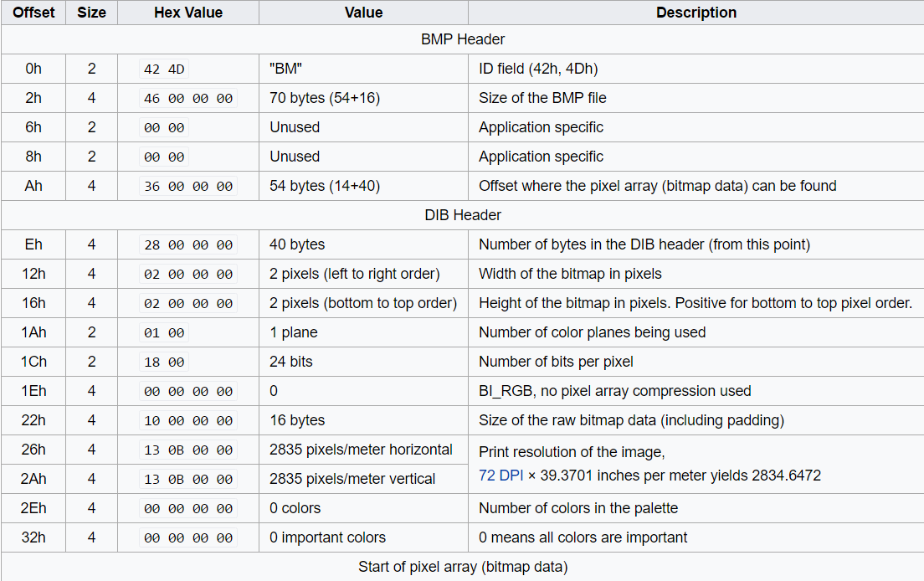Select the DIB Header section row
The height and width of the screenshot is (581, 924).
(462, 215)
